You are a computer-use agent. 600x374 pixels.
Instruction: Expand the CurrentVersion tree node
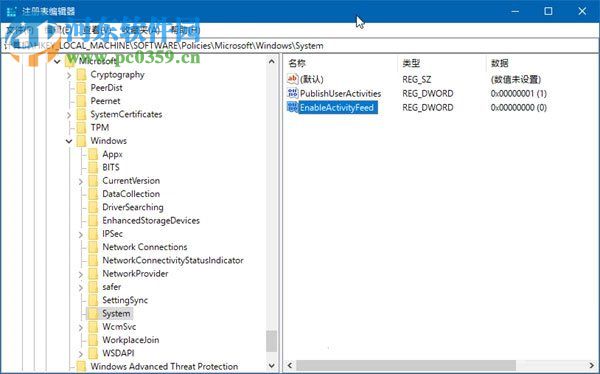coord(81,181)
